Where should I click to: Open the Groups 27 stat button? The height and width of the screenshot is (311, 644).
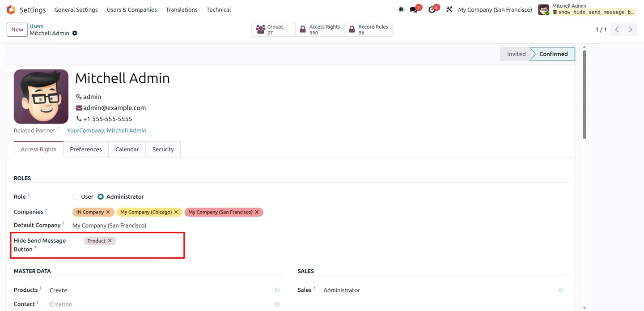(x=273, y=30)
